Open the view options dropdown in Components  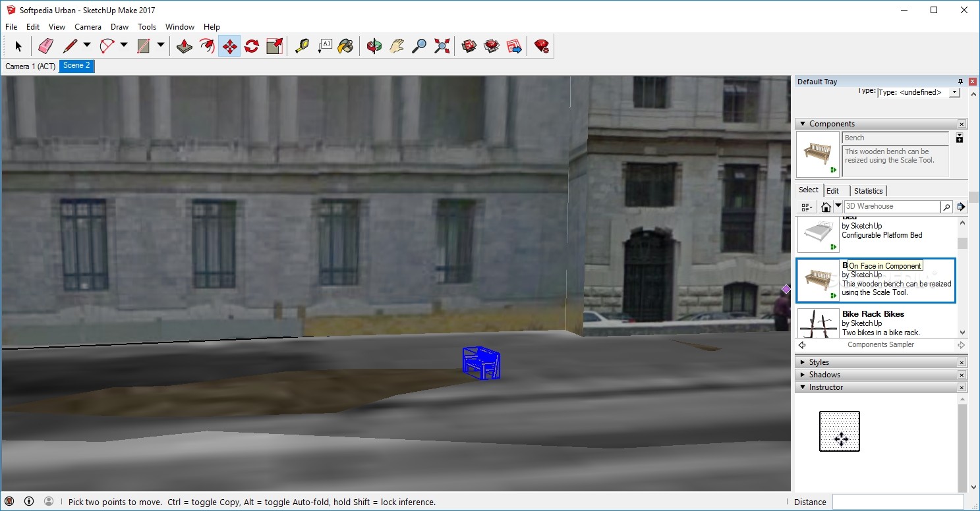click(807, 207)
